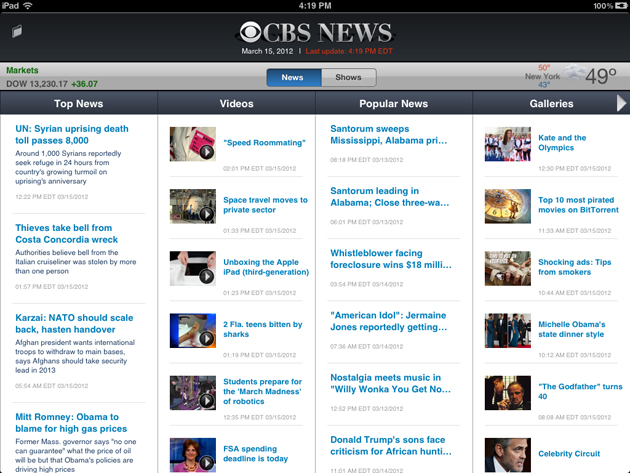Image resolution: width=630 pixels, height=473 pixels.
Task: Tap the Unboxing the Apple iPad title
Action: (x=266, y=267)
